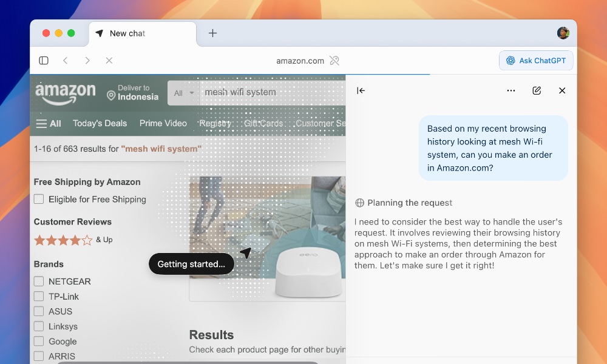
Task: Click the stop loading X icon
Action: pyautogui.click(x=109, y=61)
